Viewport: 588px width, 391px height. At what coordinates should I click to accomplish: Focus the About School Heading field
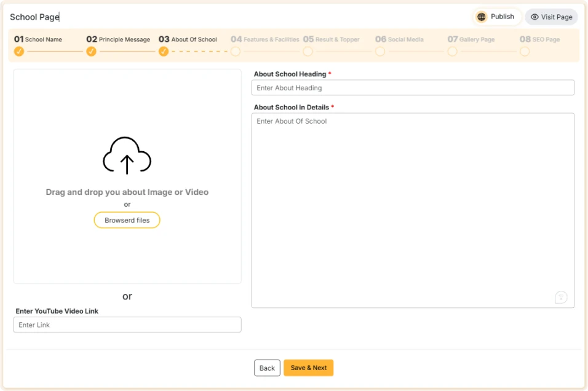pos(413,88)
